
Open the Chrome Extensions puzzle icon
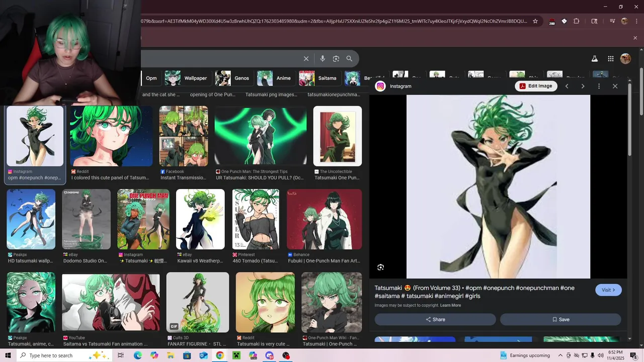[x=577, y=21]
